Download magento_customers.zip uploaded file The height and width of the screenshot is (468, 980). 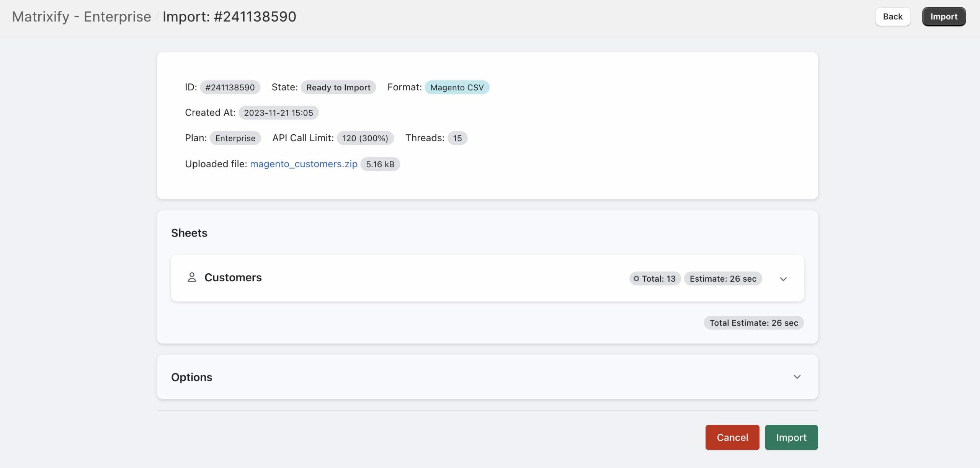[304, 164]
